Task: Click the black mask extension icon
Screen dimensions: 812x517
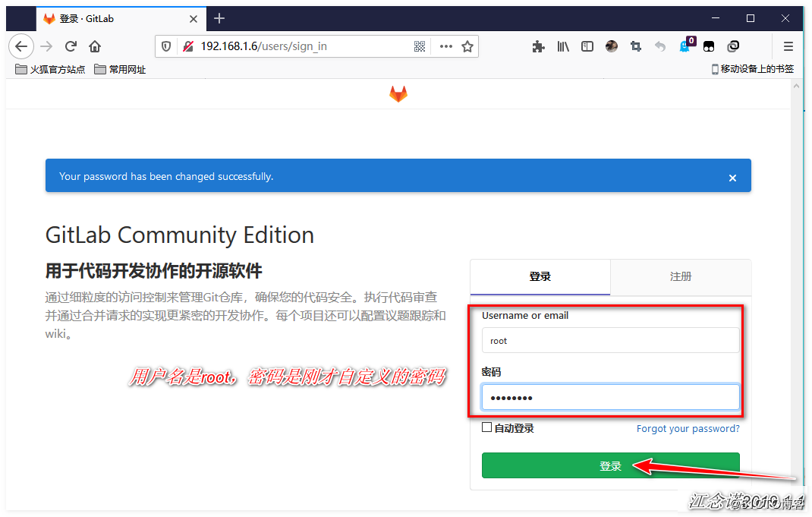Action: click(x=709, y=46)
